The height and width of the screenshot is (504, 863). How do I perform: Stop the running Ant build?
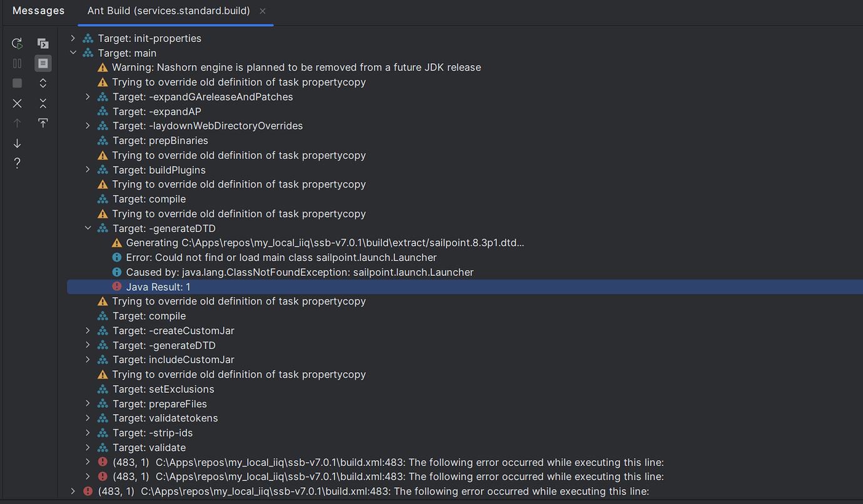click(x=17, y=83)
